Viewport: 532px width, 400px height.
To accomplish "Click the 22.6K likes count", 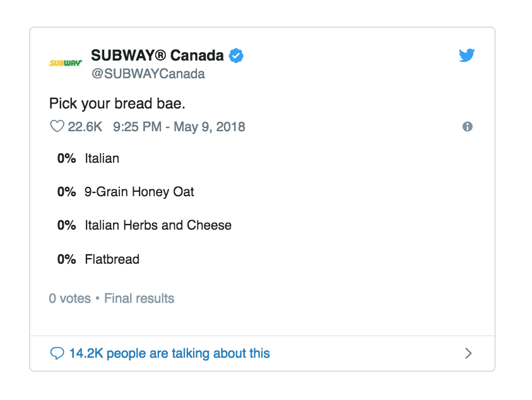I will 85,127.
